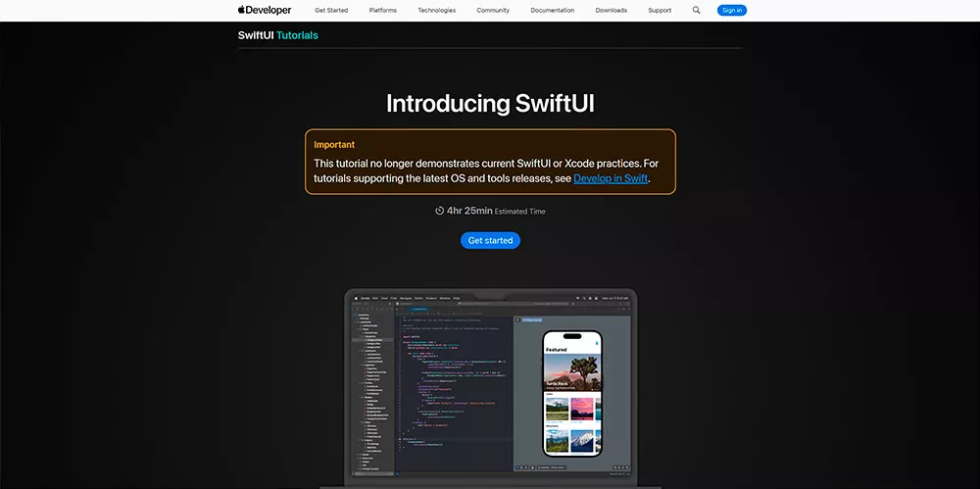Go to the Downloads nav item
980x489 pixels.
(612, 10)
